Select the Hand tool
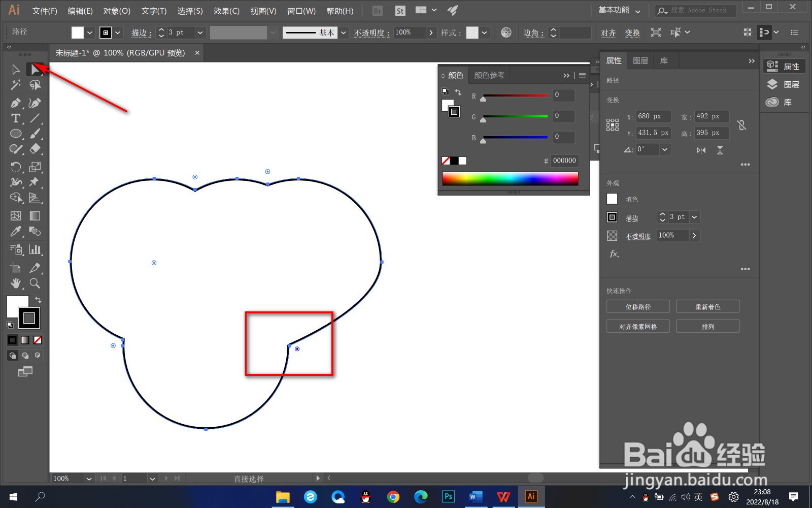 pos(16,283)
